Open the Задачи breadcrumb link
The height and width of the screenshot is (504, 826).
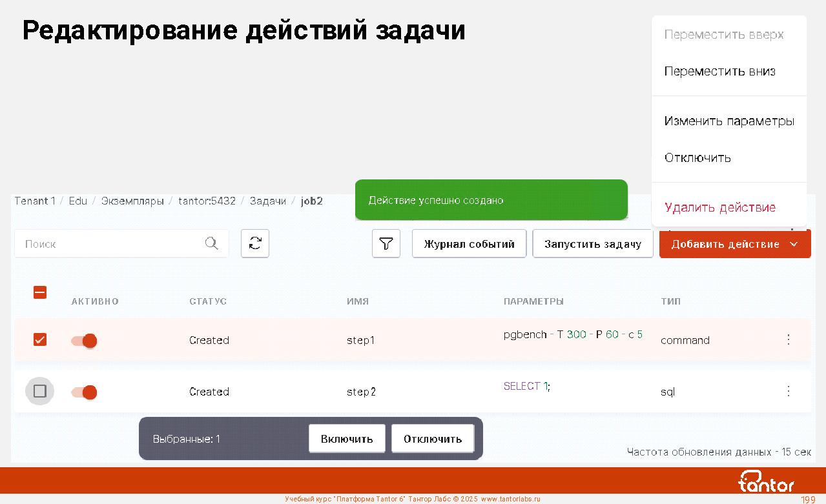click(x=267, y=201)
